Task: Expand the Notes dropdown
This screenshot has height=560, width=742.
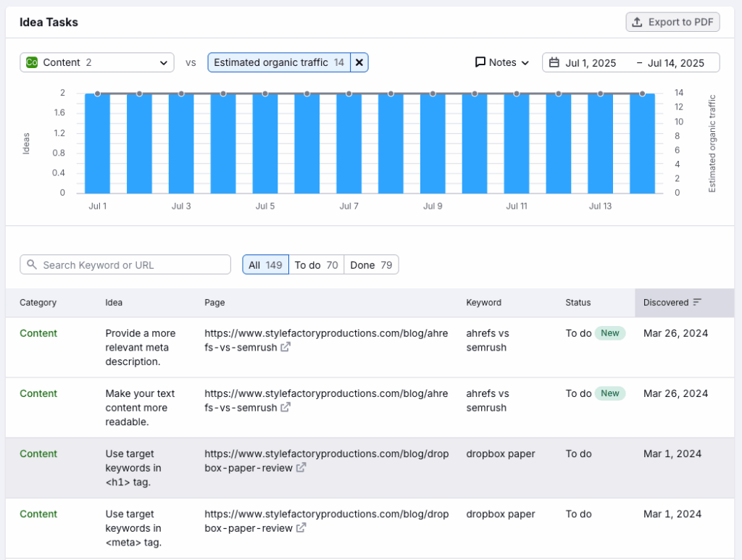Action: click(x=502, y=62)
